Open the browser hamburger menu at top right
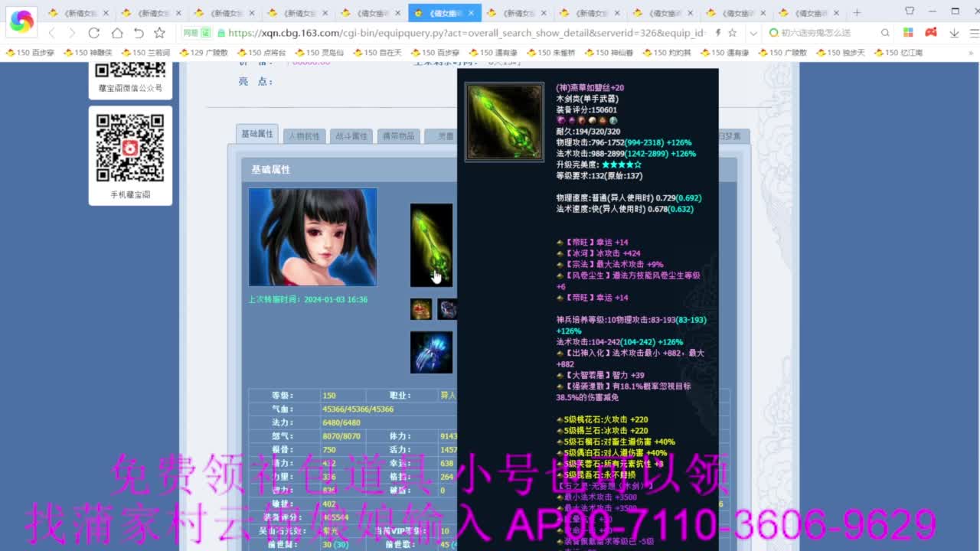 [x=972, y=33]
